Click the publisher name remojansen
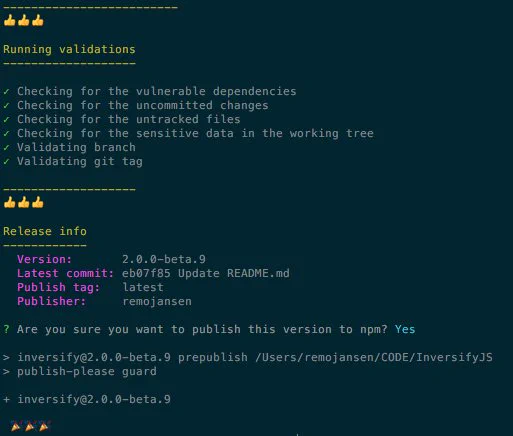513x436 pixels. (x=157, y=301)
